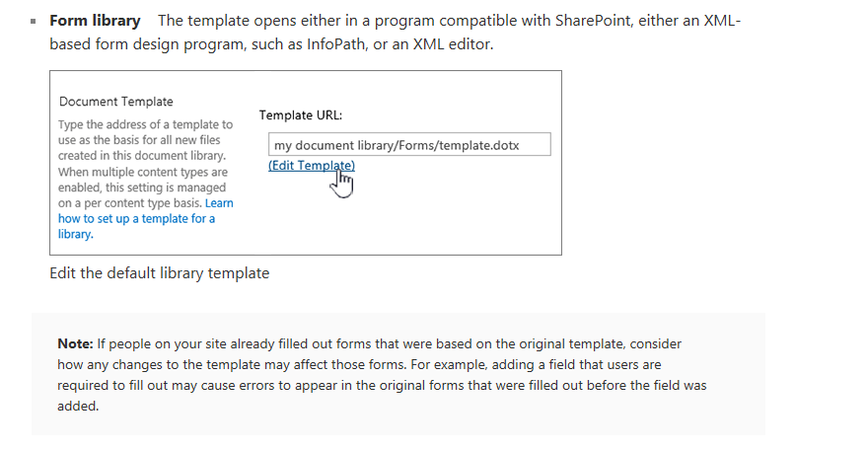Click the bold Note: label
This screenshot has width=868, height=451.
(75, 343)
